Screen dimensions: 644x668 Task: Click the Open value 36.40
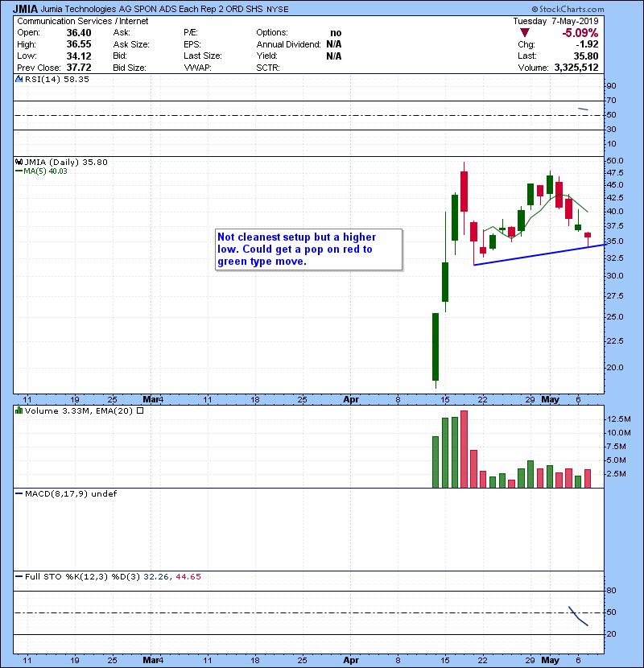pyautogui.click(x=79, y=33)
